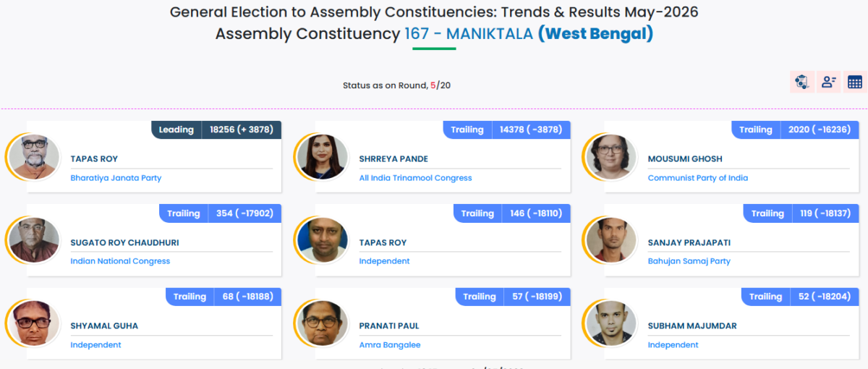Open the Bharatiya Janata Party link

pos(116,178)
